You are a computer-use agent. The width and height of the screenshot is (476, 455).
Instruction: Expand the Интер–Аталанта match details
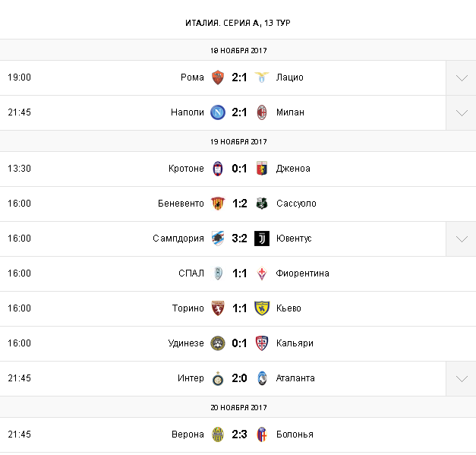pyautogui.click(x=461, y=378)
